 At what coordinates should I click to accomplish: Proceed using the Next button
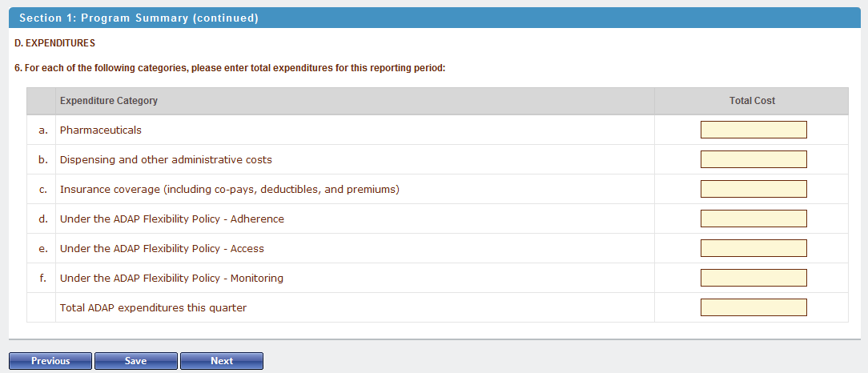pos(222,361)
